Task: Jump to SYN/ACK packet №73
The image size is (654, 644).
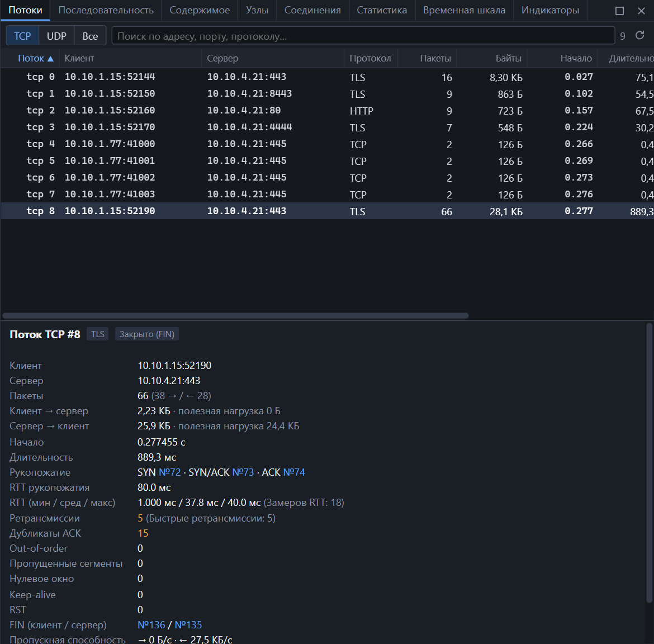Action: [x=243, y=472]
